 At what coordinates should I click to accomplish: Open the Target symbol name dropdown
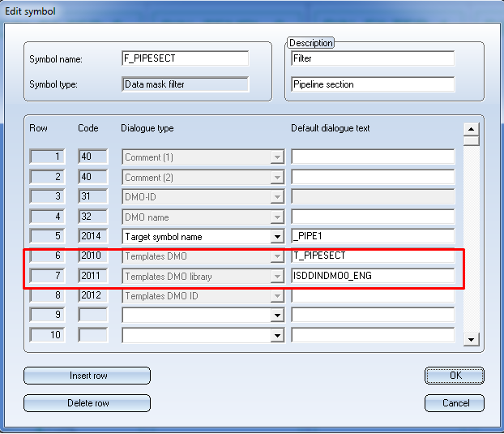(x=277, y=237)
